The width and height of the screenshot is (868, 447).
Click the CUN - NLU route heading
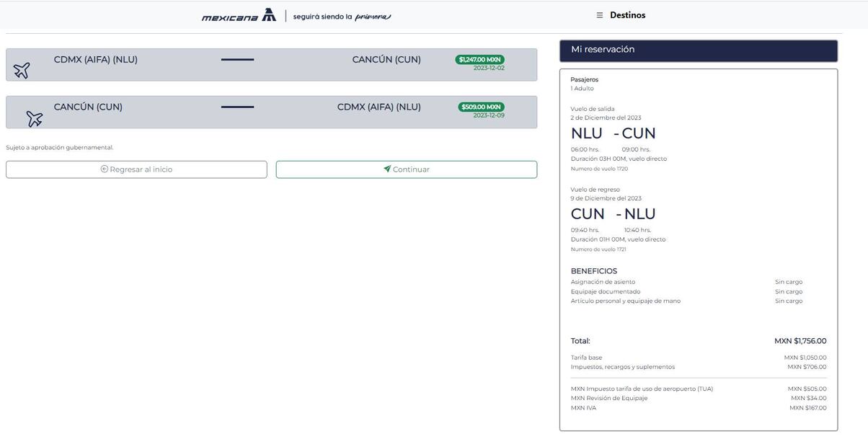[613, 214]
